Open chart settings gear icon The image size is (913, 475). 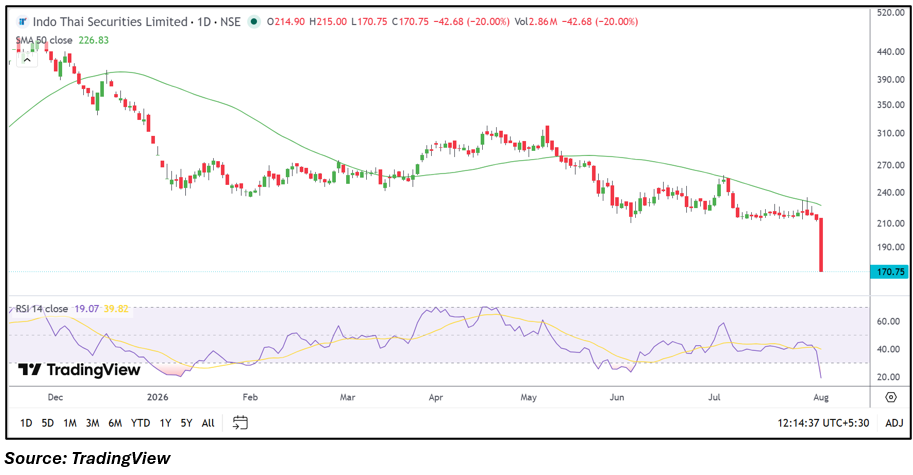[x=891, y=397]
